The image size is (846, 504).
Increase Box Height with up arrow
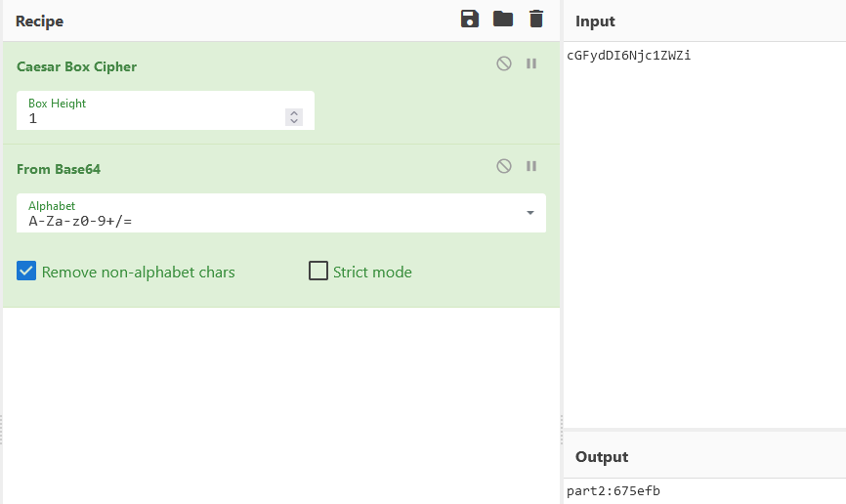294,113
